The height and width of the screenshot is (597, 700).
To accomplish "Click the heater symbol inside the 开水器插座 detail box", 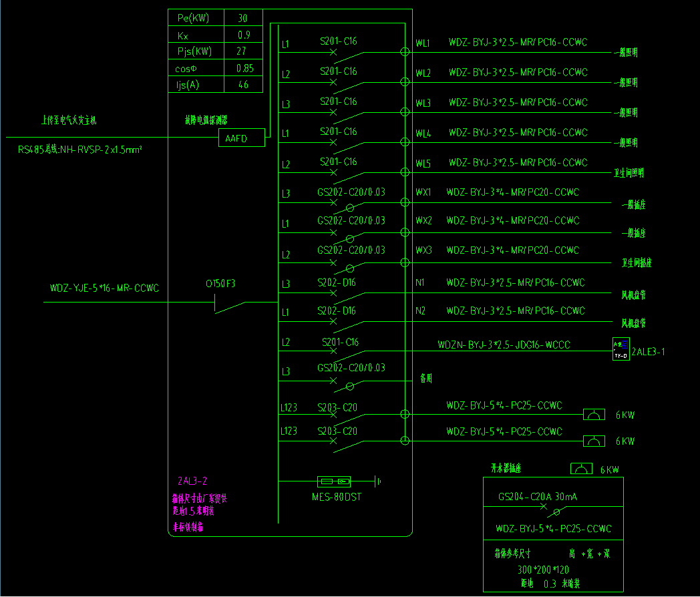I will 580,468.
